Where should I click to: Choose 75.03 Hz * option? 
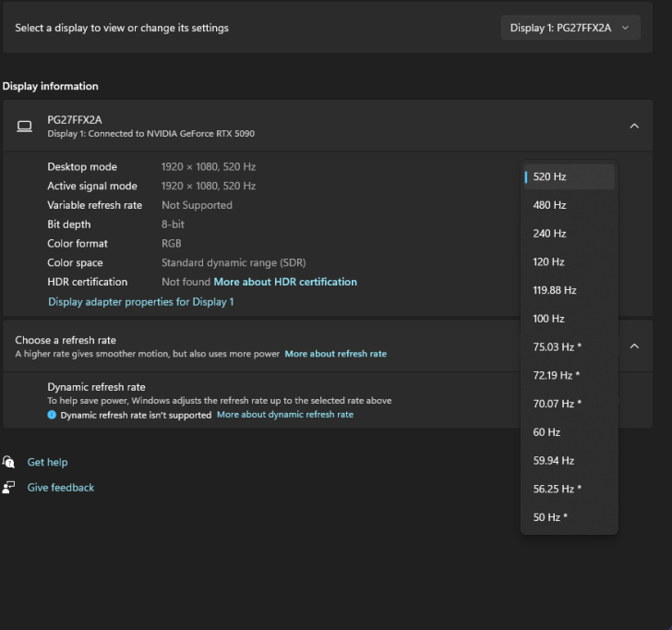coord(570,347)
